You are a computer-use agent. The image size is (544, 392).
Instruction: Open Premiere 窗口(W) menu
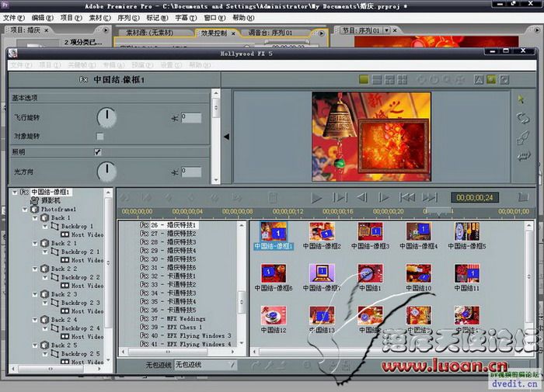[x=214, y=18]
